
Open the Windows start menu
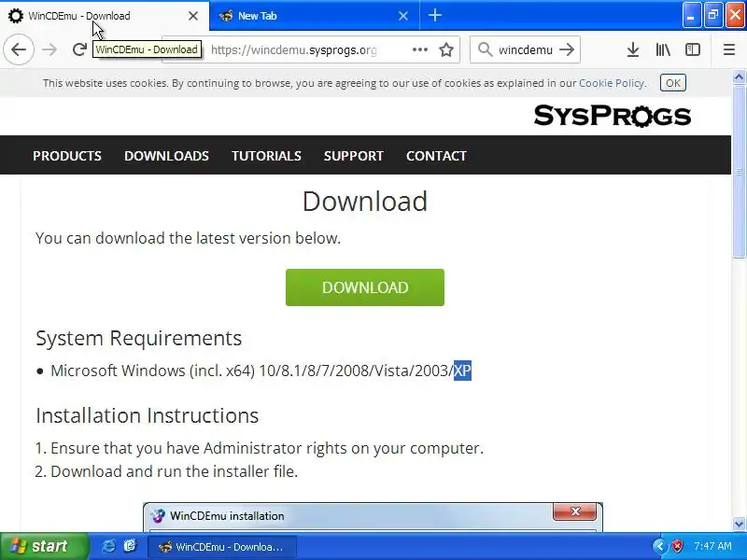43,546
